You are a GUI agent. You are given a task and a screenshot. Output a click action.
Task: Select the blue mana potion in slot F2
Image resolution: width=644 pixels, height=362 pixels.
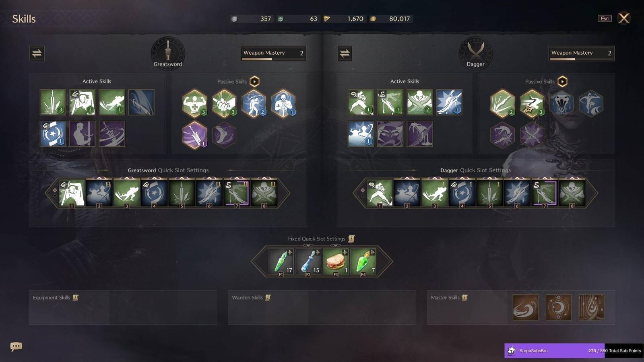[x=308, y=261]
